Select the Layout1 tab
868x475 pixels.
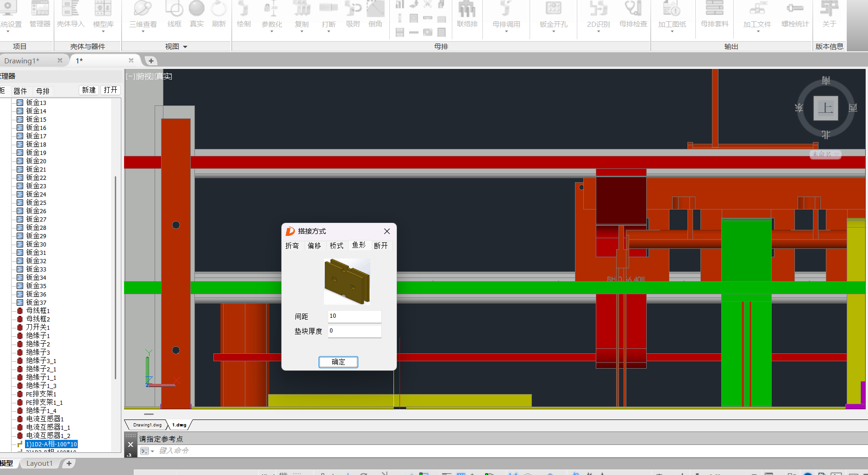[39, 463]
